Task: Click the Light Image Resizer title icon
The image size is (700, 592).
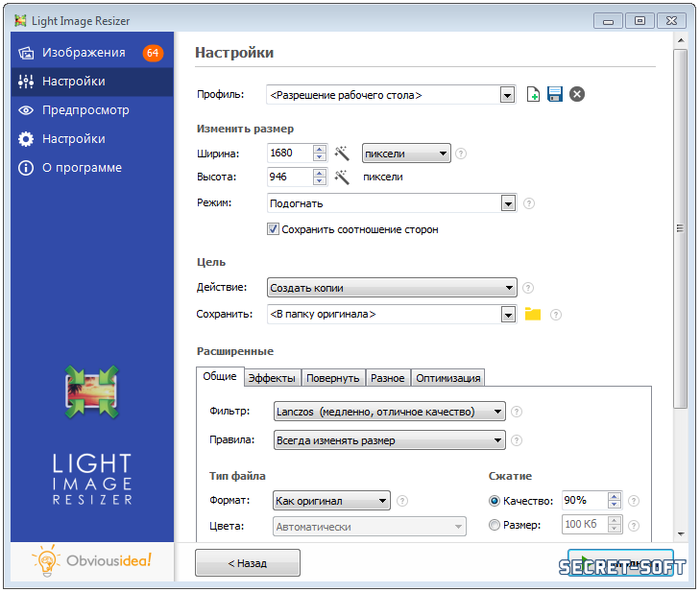Action: (x=20, y=20)
